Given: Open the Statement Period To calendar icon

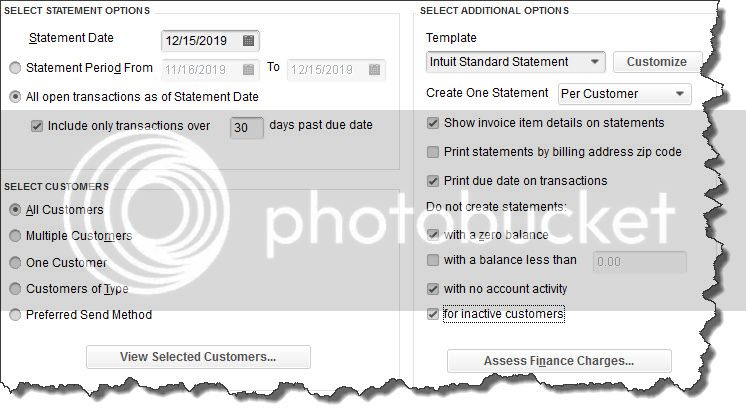Looking at the screenshot, I should click(x=374, y=69).
